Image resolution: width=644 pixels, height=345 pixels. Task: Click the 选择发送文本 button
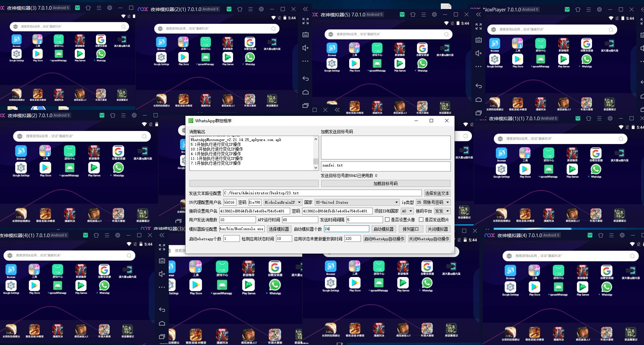pyautogui.click(x=437, y=193)
